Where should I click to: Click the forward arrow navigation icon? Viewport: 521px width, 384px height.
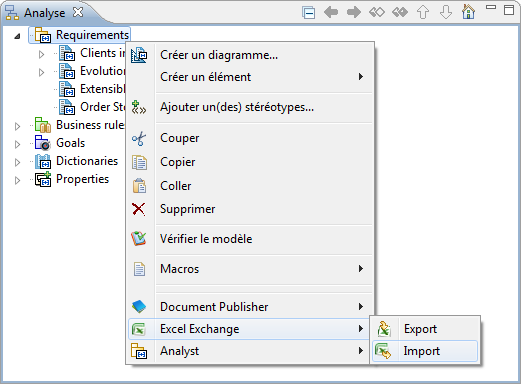(x=354, y=13)
